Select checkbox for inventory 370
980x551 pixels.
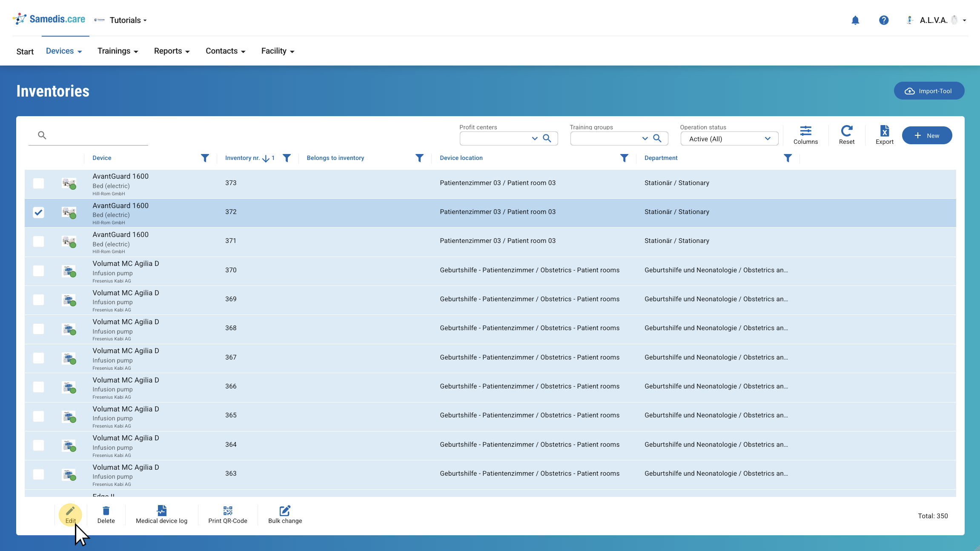pyautogui.click(x=38, y=271)
